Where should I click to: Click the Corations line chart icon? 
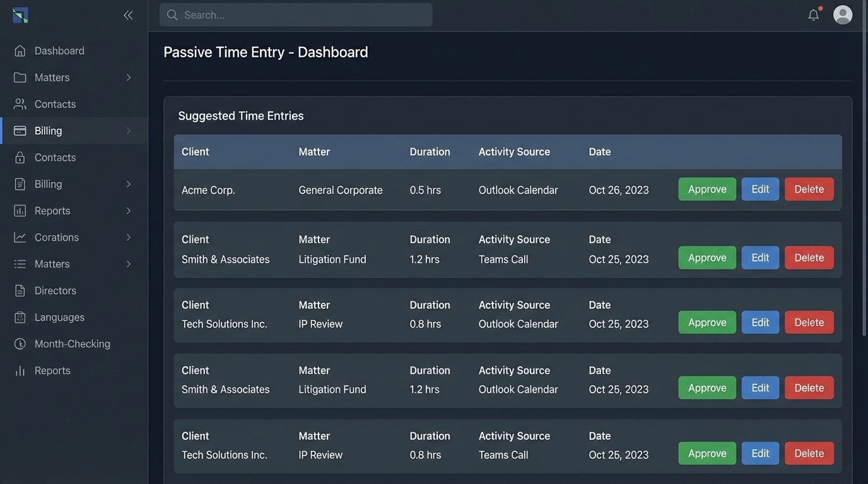pyautogui.click(x=20, y=237)
